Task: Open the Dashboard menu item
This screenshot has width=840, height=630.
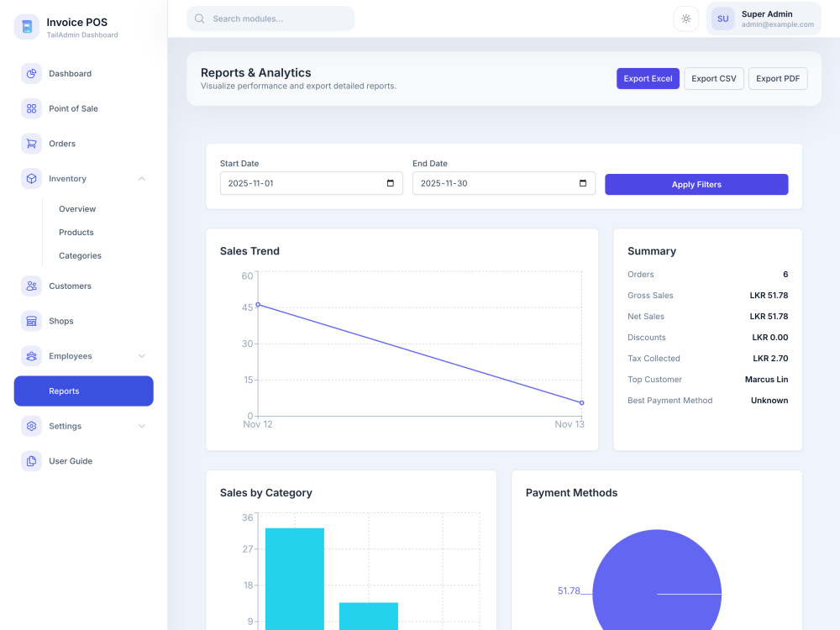Action: [x=83, y=73]
